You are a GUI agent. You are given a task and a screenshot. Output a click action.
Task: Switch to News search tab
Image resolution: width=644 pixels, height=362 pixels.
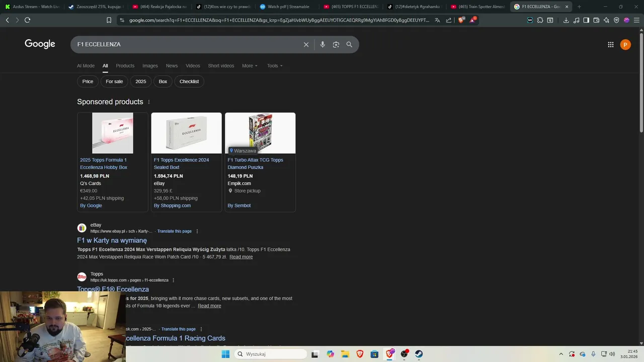(172, 66)
